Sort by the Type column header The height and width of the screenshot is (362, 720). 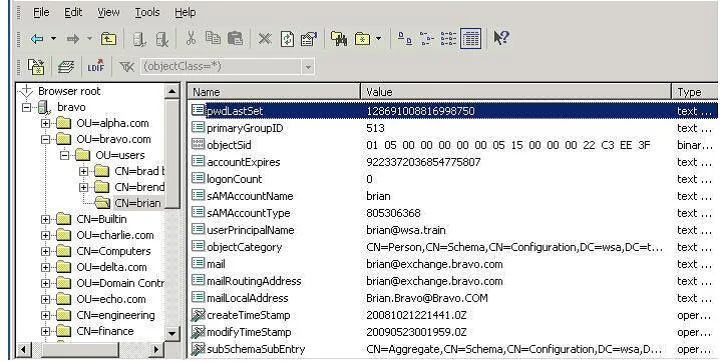point(695,92)
